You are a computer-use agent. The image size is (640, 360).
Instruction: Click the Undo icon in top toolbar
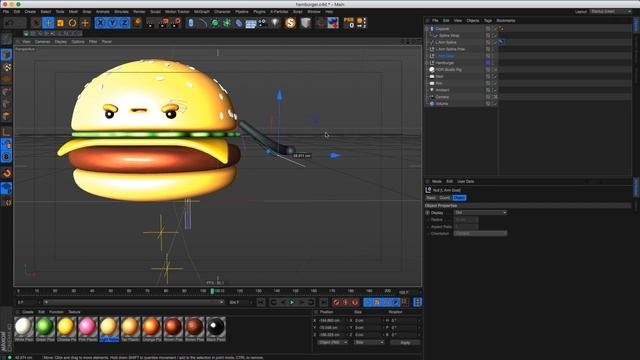click(9, 23)
